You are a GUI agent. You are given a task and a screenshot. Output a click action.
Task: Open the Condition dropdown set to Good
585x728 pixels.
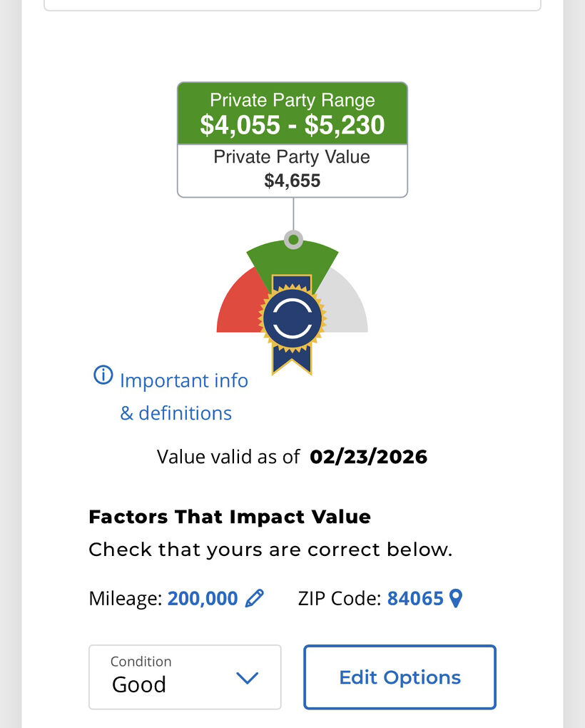pos(185,677)
